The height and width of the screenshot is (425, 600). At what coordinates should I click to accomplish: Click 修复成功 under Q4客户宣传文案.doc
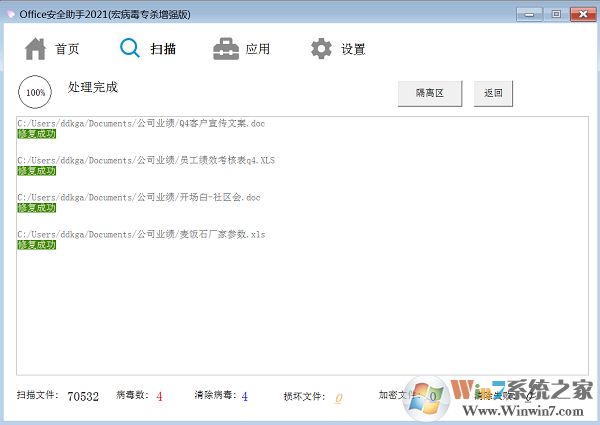37,134
